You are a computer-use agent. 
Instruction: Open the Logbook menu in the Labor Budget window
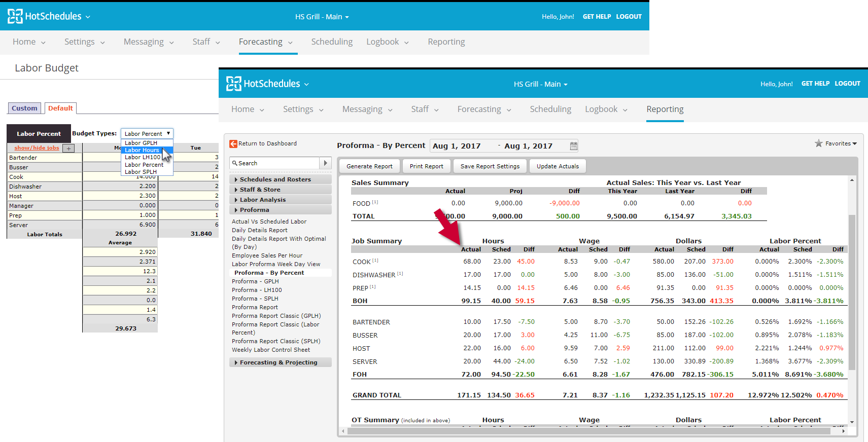click(x=388, y=42)
